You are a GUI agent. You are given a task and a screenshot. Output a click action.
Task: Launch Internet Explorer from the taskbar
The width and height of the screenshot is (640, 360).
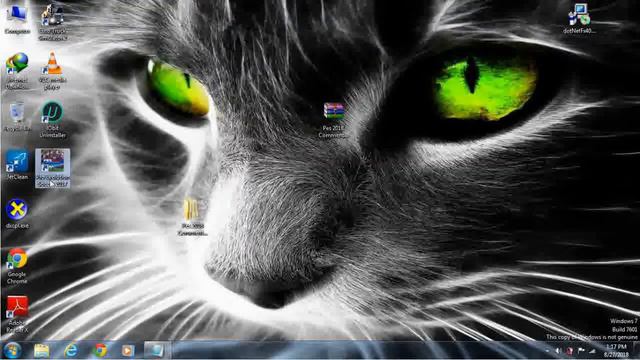tap(71, 350)
